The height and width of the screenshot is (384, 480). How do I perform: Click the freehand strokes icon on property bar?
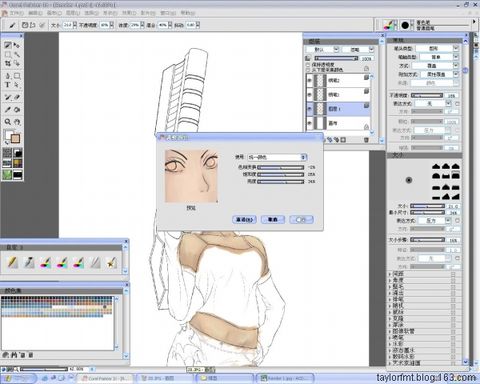pyautogui.click(x=25, y=25)
